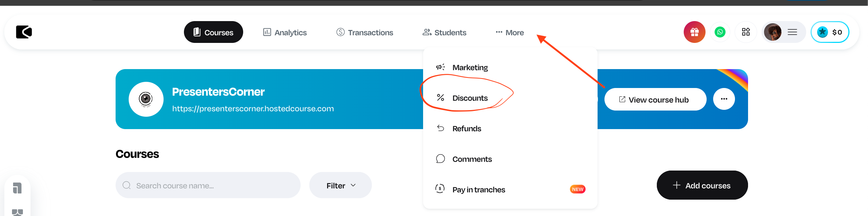
Task: Open the hamburger profile menu
Action: point(792,32)
